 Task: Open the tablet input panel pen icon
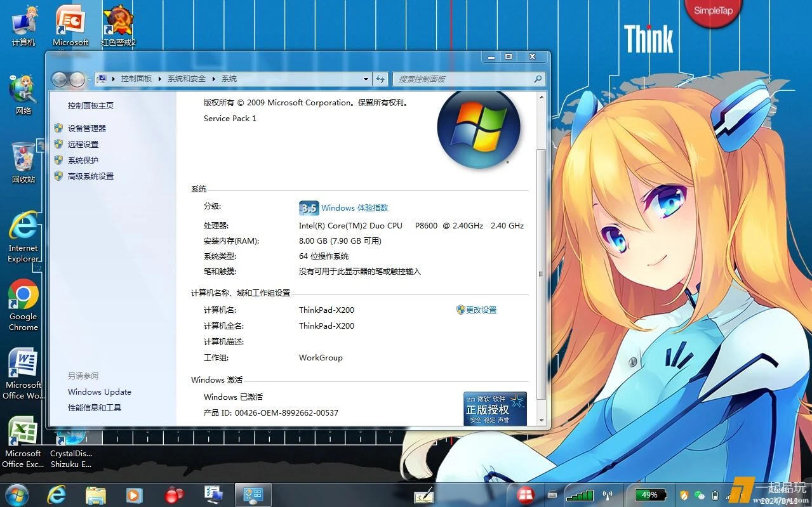pos(423,496)
